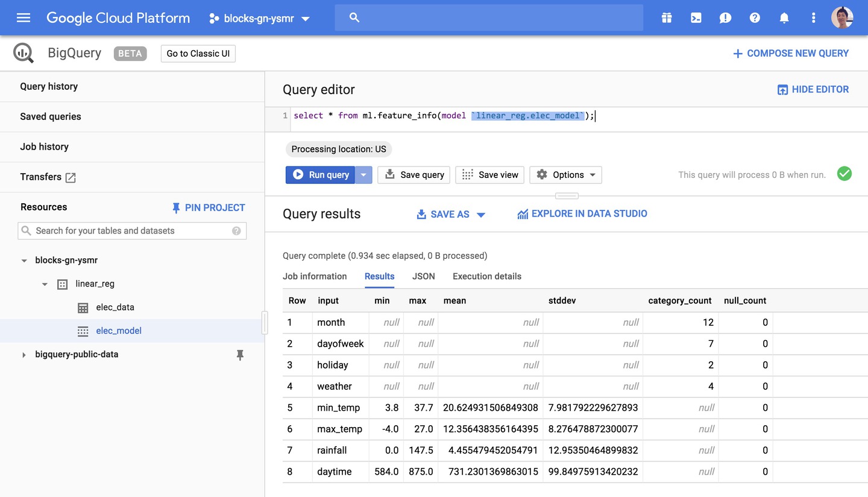Screen dimensions: 868x497
Task: Open Job history
Action: [x=45, y=147]
